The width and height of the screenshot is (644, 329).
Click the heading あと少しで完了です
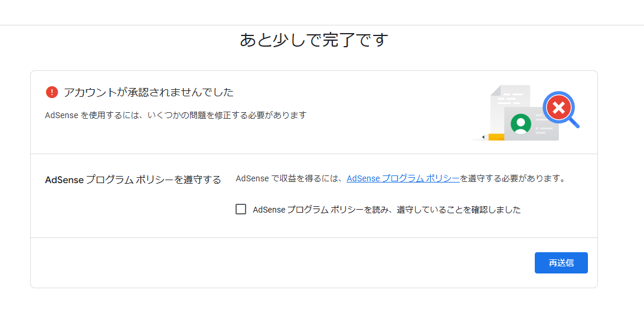tap(314, 40)
